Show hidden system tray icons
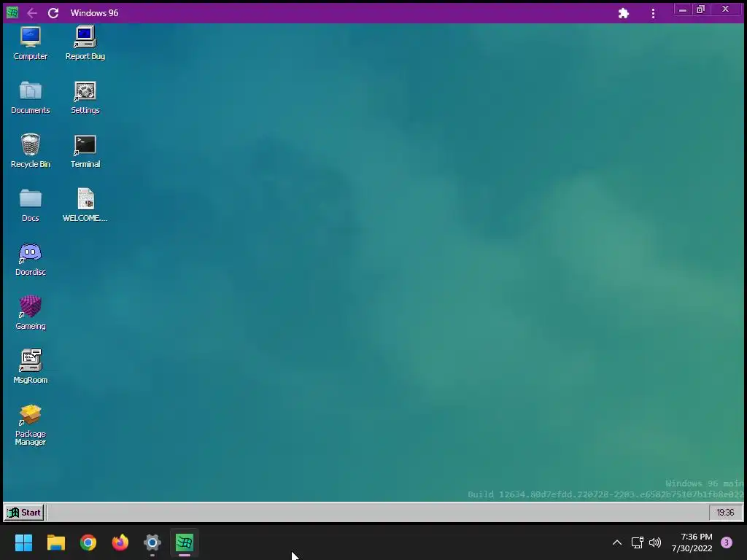Screen dimensions: 747x560 tap(617, 542)
